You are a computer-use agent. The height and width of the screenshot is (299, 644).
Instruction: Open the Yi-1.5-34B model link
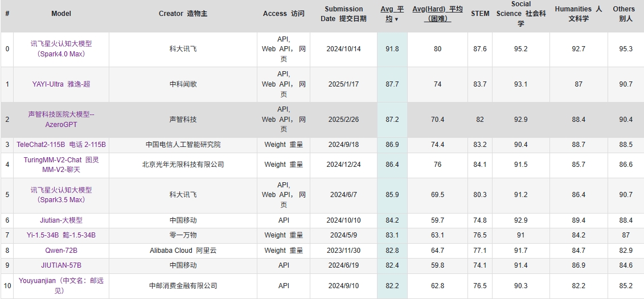[x=61, y=235]
